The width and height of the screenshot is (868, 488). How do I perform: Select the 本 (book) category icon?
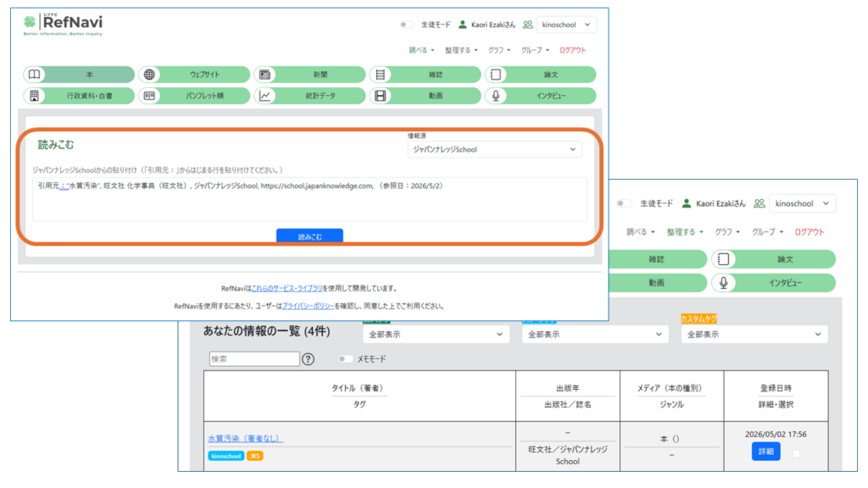pos(34,75)
